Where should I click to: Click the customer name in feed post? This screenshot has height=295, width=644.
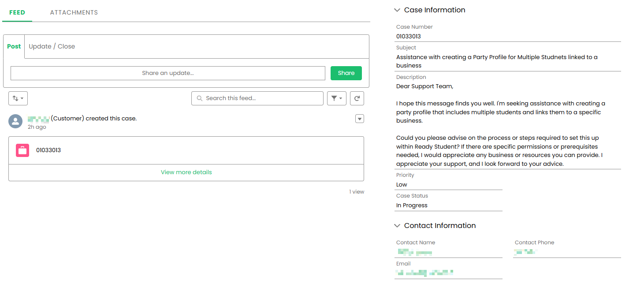tap(38, 119)
